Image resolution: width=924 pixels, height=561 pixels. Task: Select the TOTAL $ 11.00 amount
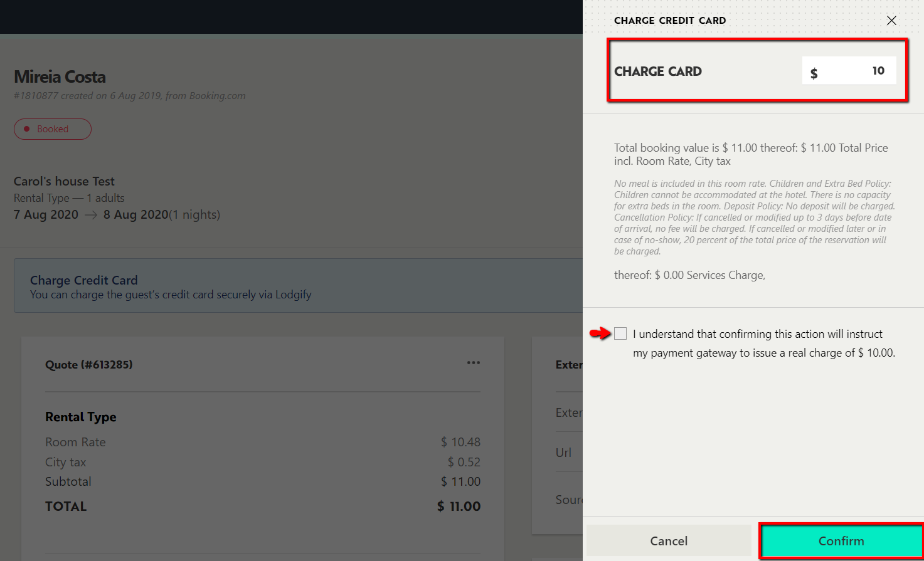point(459,506)
